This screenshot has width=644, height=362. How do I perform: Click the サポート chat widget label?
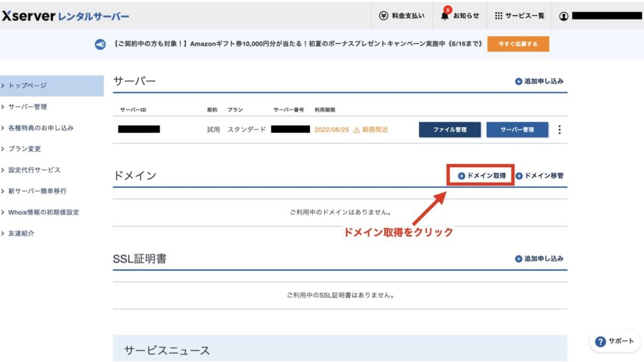pyautogui.click(x=621, y=341)
